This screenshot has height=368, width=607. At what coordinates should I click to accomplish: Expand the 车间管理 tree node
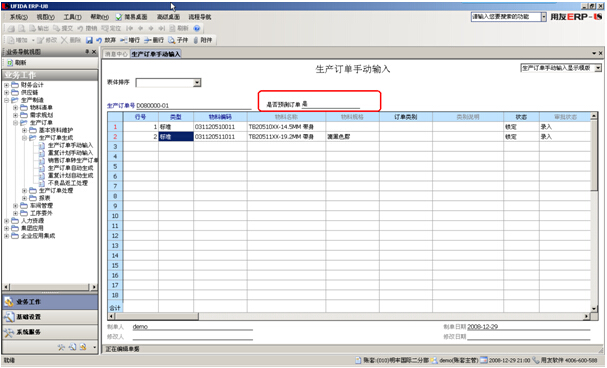click(15, 205)
